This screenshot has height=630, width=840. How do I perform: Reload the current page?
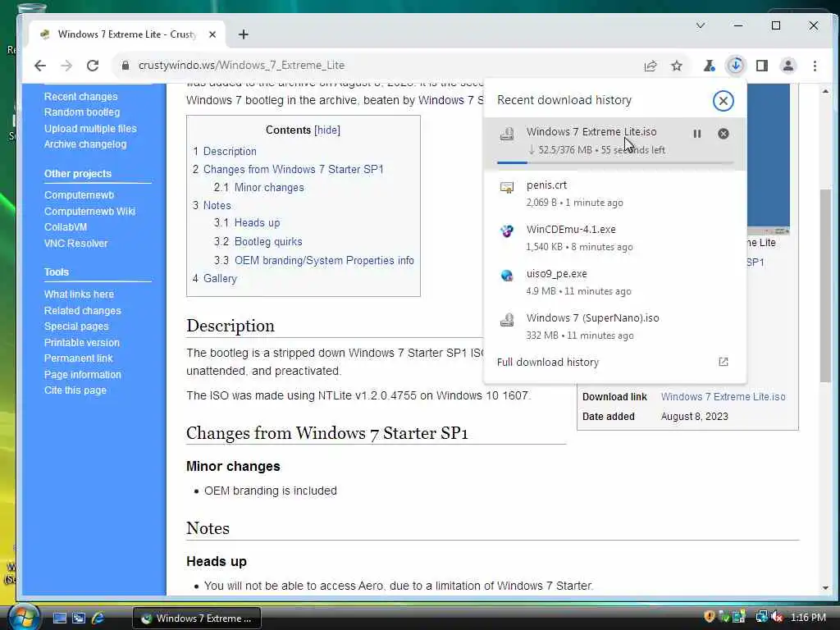pyautogui.click(x=93, y=66)
